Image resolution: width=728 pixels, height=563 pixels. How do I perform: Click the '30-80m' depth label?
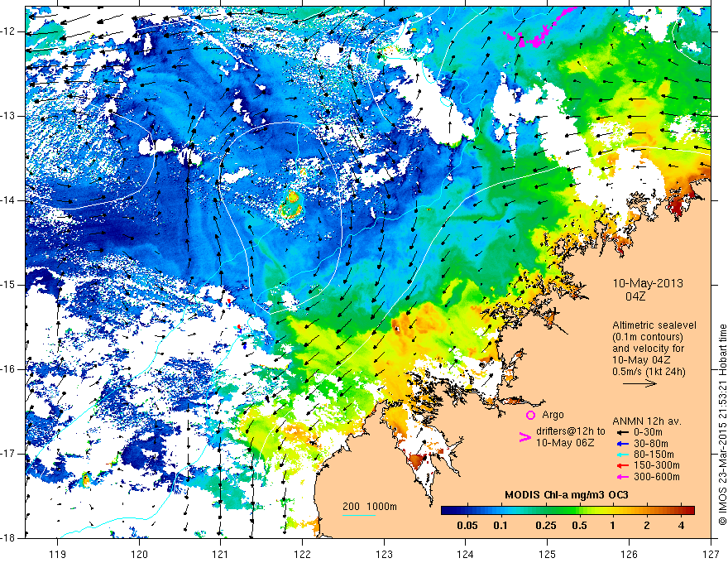pos(651,443)
